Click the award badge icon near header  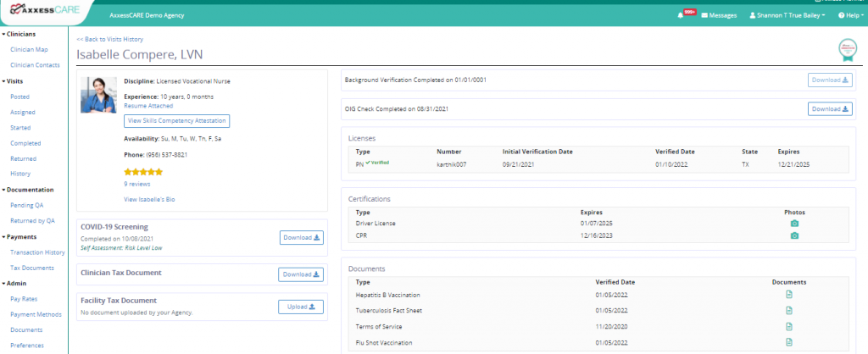tap(847, 50)
